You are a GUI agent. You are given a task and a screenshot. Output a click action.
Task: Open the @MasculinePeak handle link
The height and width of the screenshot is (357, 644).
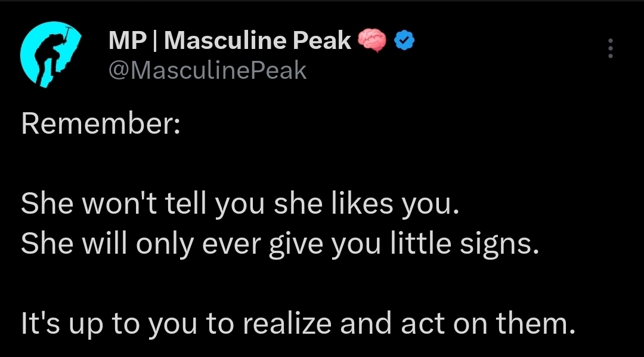(x=208, y=70)
